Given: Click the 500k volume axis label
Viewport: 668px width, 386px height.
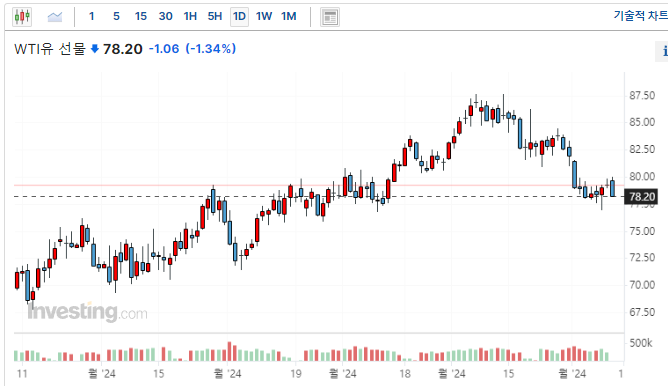Looking at the screenshot, I should pos(641,343).
